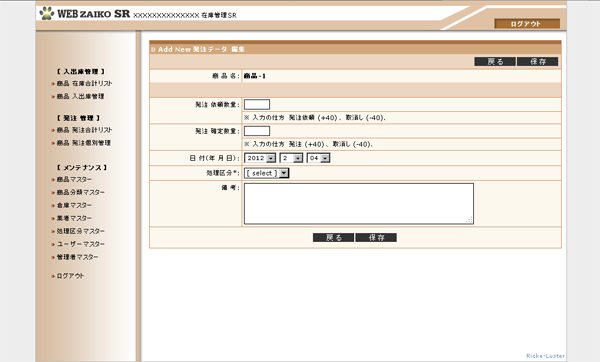Viewport: 600px width, 362px height.
Task: Open 倉庫マスター in sidebar
Action: coord(74,205)
